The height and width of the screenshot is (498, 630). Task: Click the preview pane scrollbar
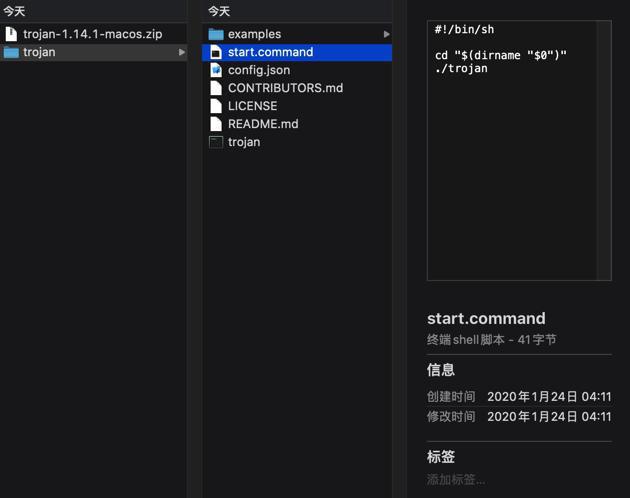[x=604, y=150]
